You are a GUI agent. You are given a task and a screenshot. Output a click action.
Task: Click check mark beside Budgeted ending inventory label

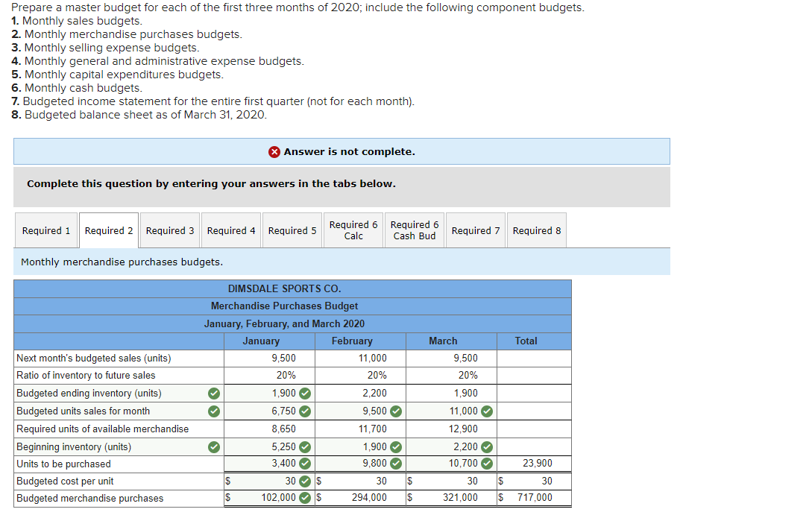[x=214, y=394]
